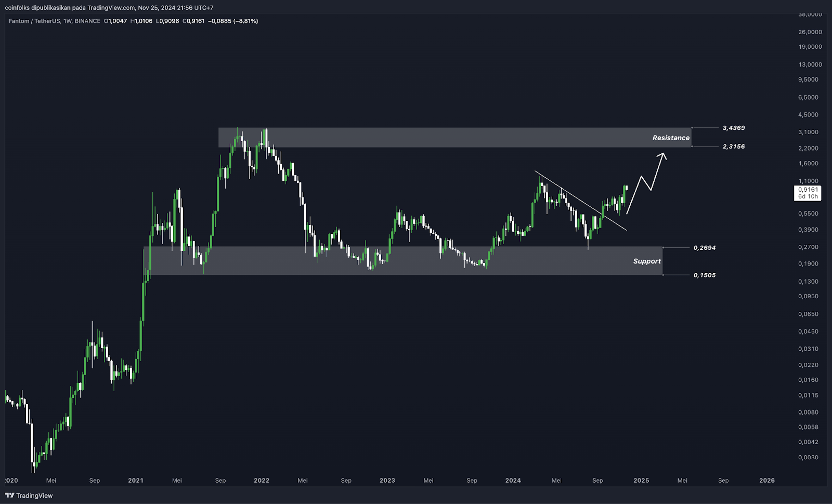The image size is (832, 504).
Task: Click the 2025 label on time axis
Action: pyautogui.click(x=641, y=481)
